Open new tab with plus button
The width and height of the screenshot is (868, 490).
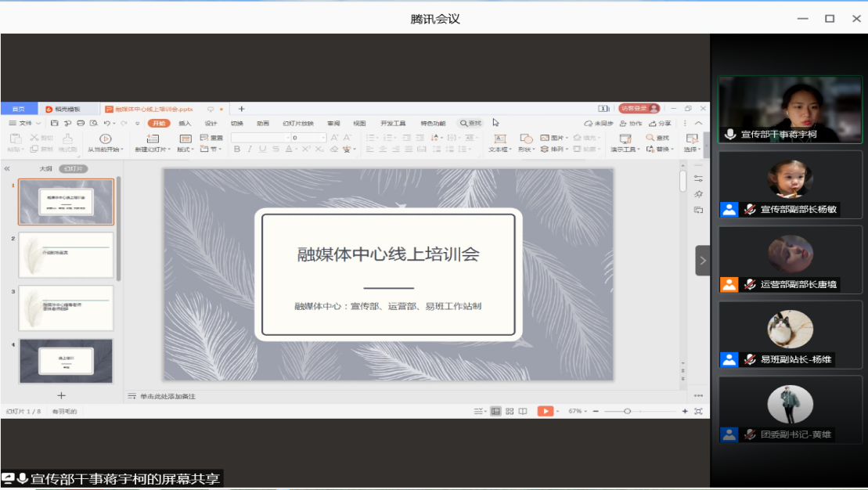[x=241, y=109]
